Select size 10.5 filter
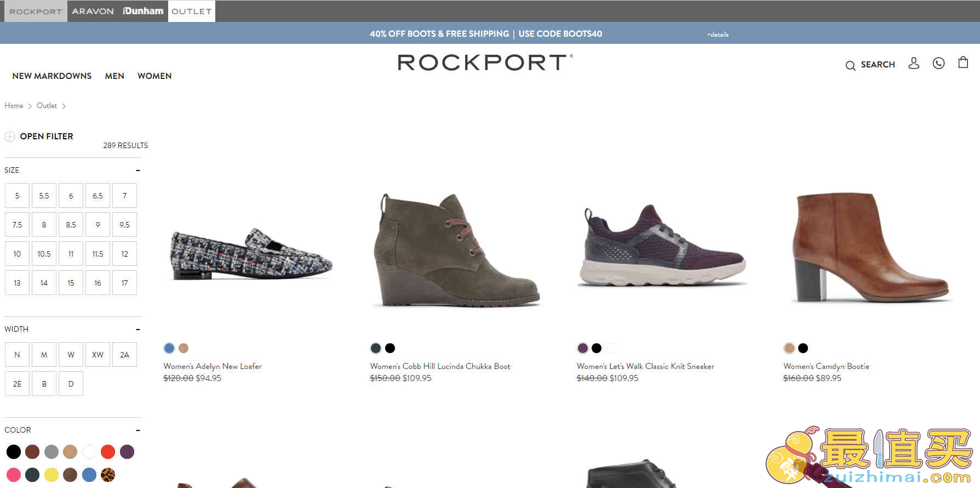980x488 pixels. pyautogui.click(x=44, y=254)
